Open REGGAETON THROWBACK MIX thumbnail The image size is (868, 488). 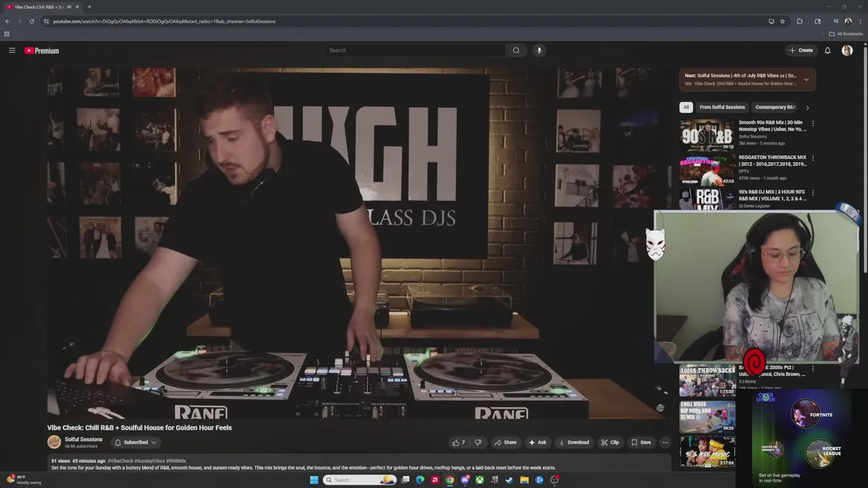[707, 170]
